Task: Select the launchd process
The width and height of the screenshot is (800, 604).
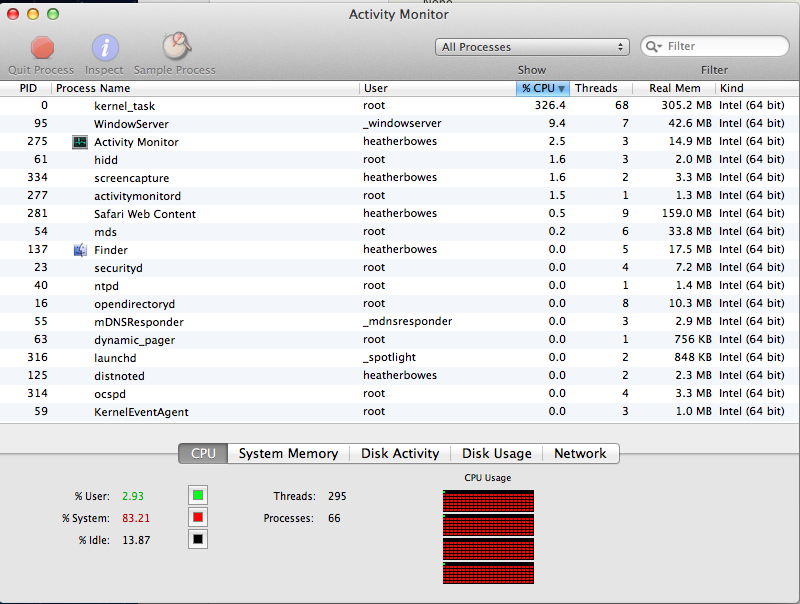Action: 115,358
